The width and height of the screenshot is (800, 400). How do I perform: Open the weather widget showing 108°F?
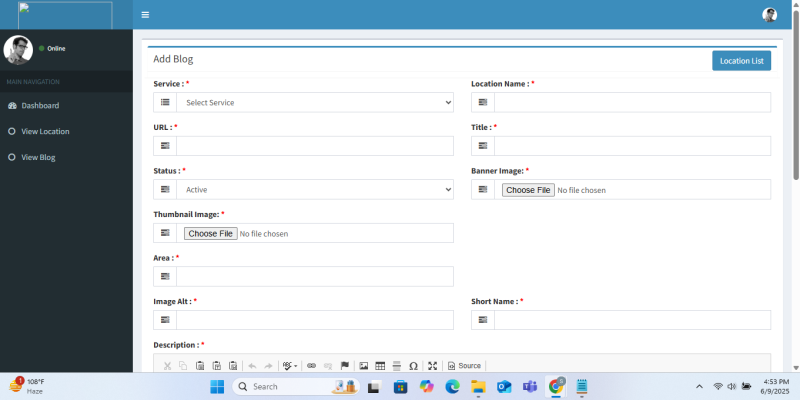[x=27, y=386]
